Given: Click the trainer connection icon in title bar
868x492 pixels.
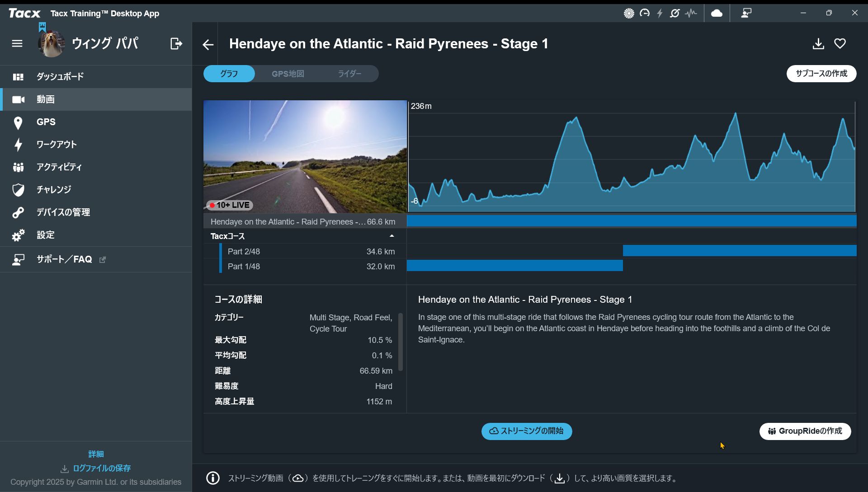Looking at the screenshot, I should 675,14.
